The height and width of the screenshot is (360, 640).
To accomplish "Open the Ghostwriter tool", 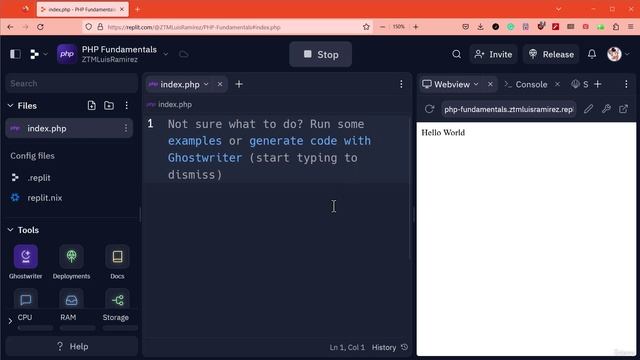I will (26, 262).
